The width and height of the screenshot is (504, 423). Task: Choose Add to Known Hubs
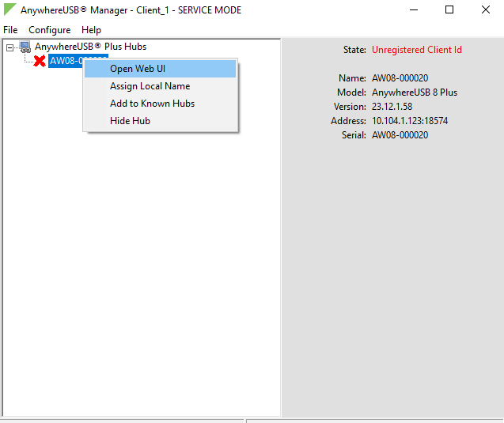click(x=160, y=104)
